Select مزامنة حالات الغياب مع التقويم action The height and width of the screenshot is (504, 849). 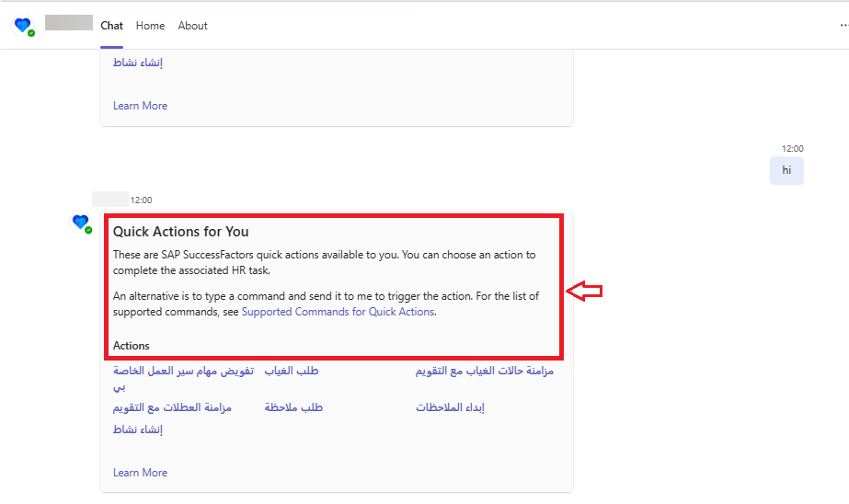point(485,371)
